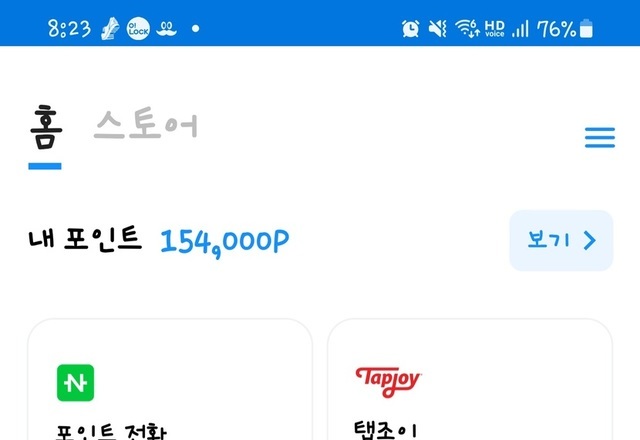
Task: Tap the mustache face notification icon
Action: 167,29
